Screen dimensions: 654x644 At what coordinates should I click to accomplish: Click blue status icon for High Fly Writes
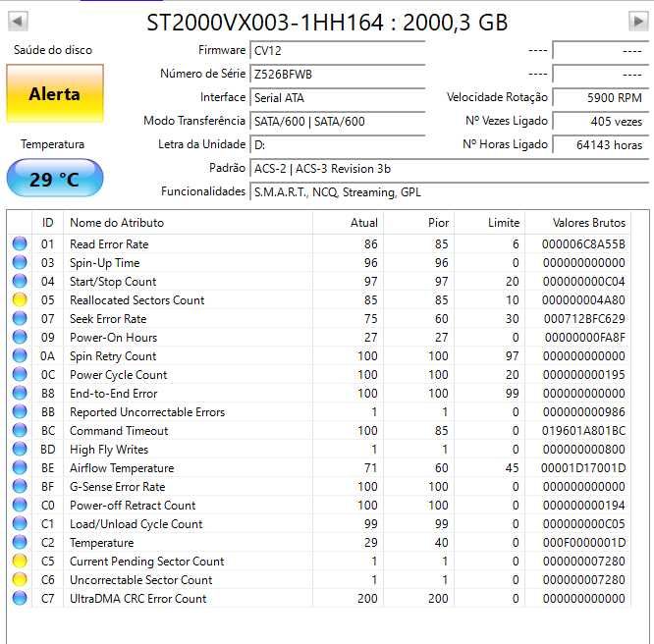click(20, 449)
